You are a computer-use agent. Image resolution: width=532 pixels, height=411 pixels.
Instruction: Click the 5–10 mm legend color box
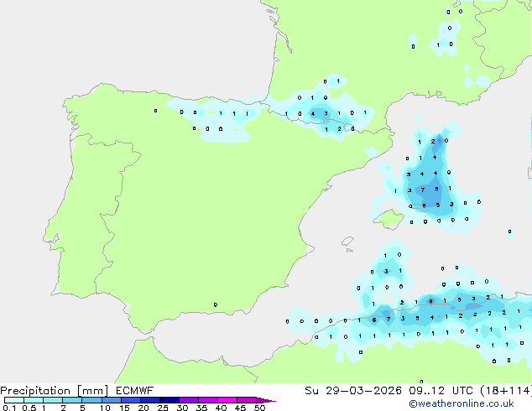[91, 400]
